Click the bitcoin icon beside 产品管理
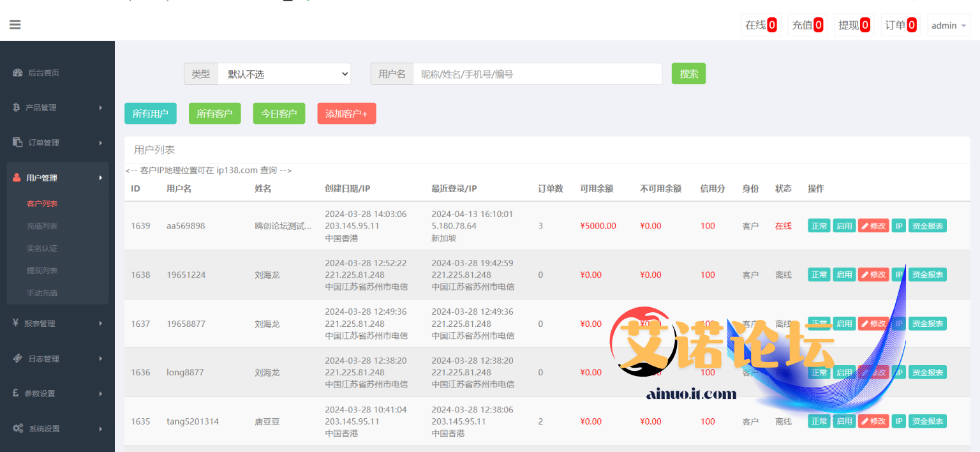Viewport: 980px width, 452px height. pyautogui.click(x=17, y=107)
